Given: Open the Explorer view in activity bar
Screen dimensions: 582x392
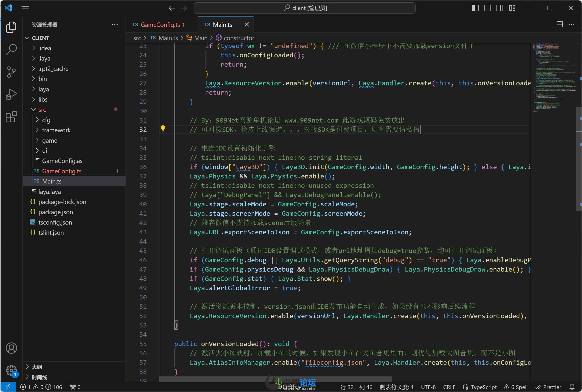Looking at the screenshot, I should (x=11, y=27).
